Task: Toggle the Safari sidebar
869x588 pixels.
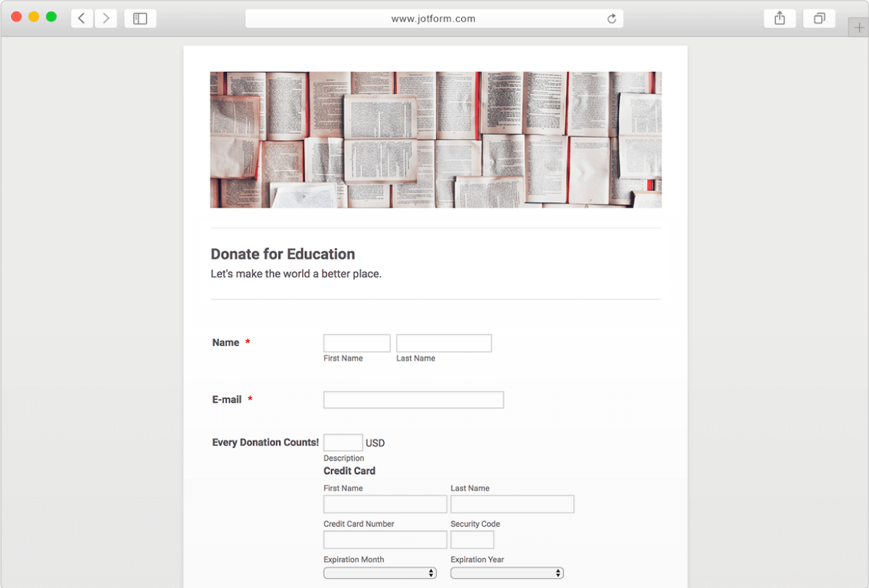Action: [140, 18]
